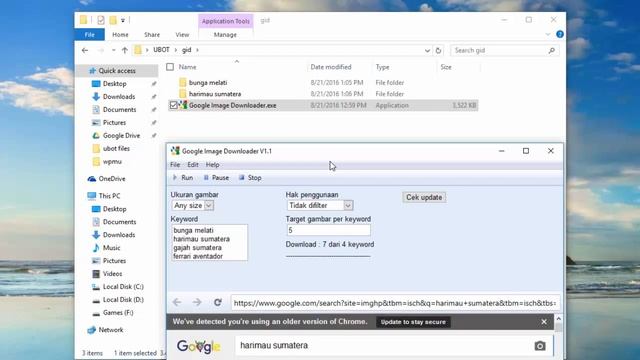Click the search magnifier icon in Explorer
The image size is (640, 360).
click(552, 51)
